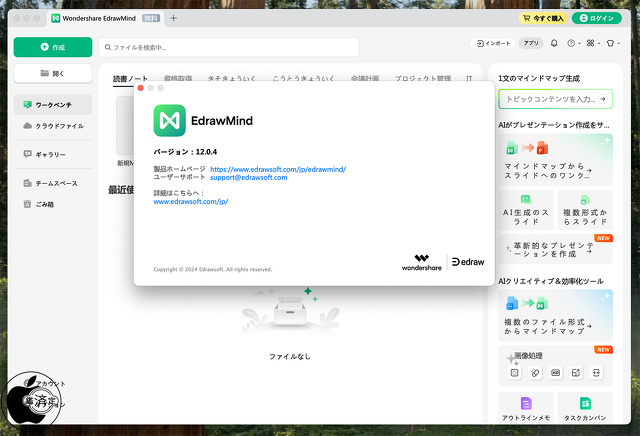Open クラウドファイル in the sidebar

[x=53, y=126]
